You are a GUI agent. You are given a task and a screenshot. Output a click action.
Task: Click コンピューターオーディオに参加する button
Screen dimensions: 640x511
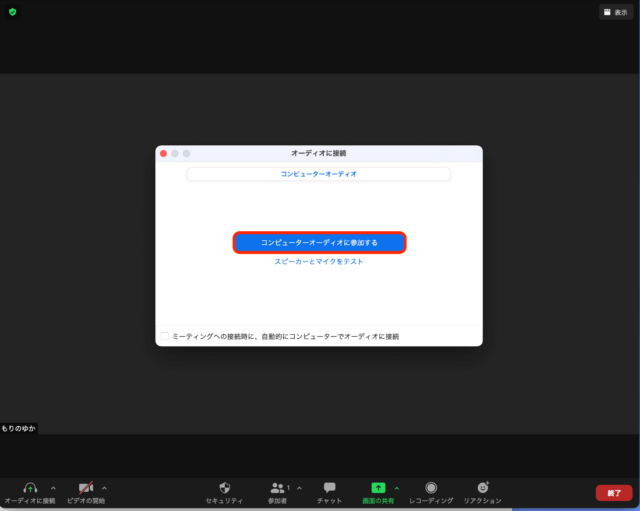pyautogui.click(x=319, y=243)
